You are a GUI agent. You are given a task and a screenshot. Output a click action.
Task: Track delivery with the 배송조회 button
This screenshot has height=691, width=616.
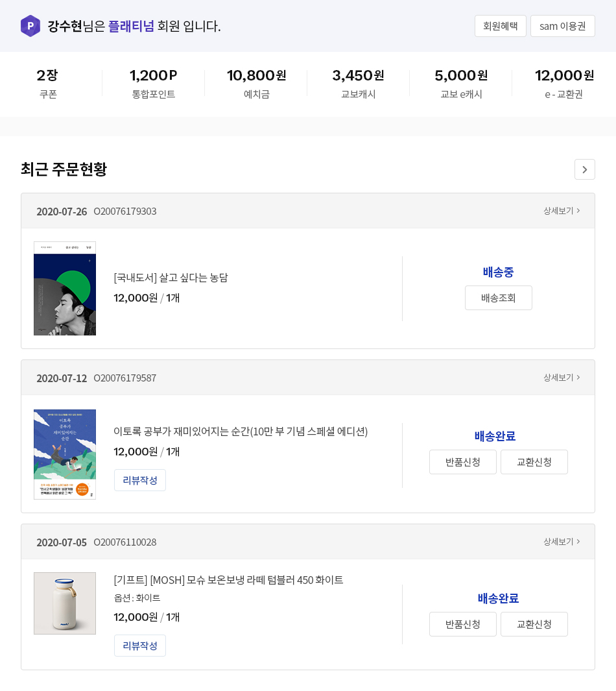498,298
